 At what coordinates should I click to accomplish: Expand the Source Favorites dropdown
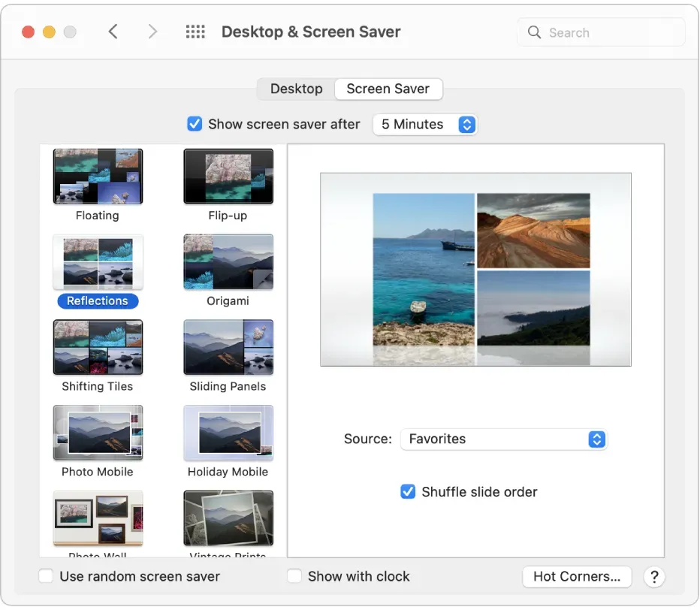502,439
